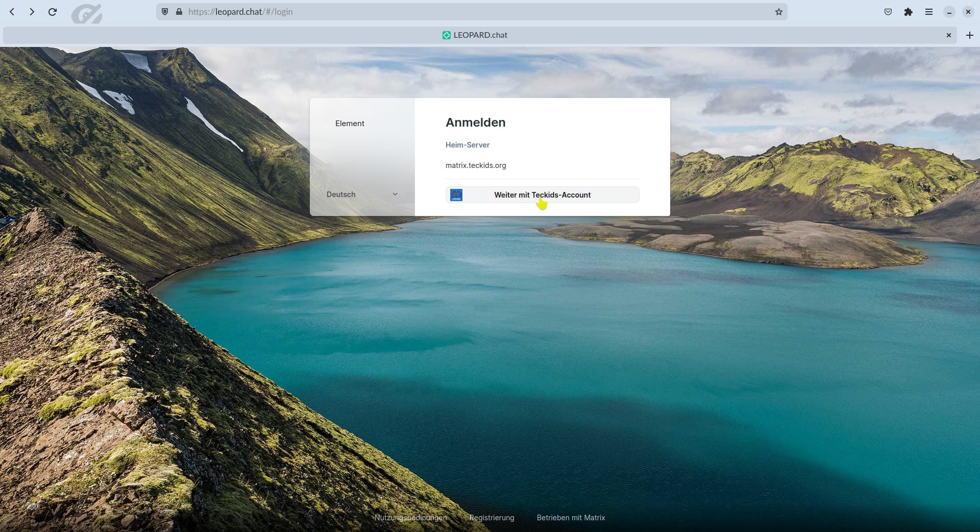The image size is (980, 532).
Task: Open the extensions puzzle icon
Action: (x=909, y=12)
